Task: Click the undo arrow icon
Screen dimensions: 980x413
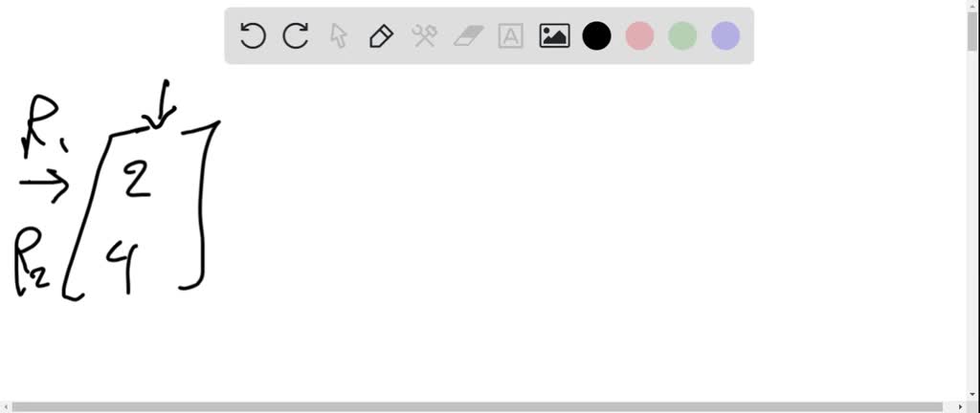Action: [253, 36]
